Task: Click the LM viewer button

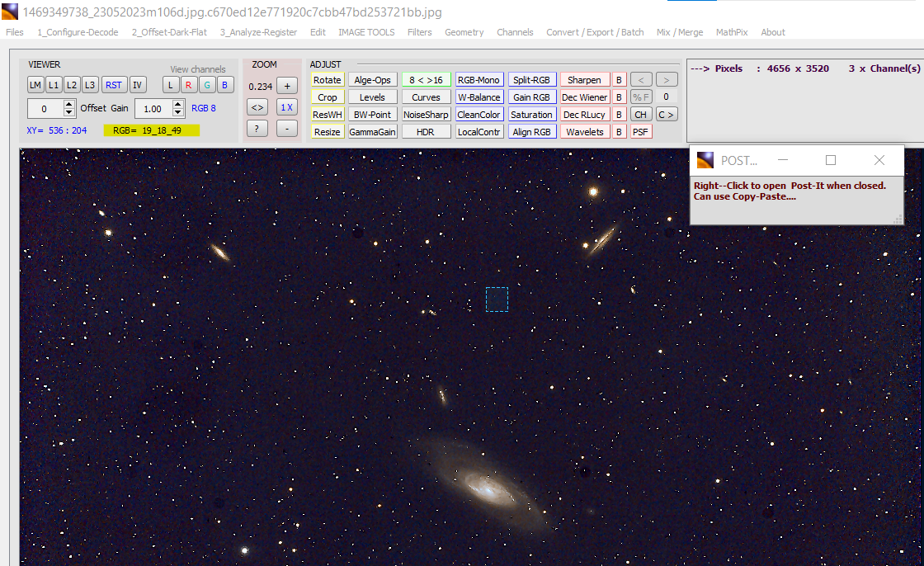Action: pos(35,85)
